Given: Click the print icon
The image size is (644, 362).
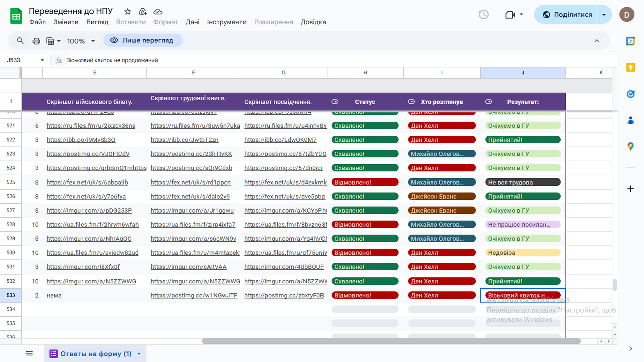Looking at the screenshot, I should point(36,41).
